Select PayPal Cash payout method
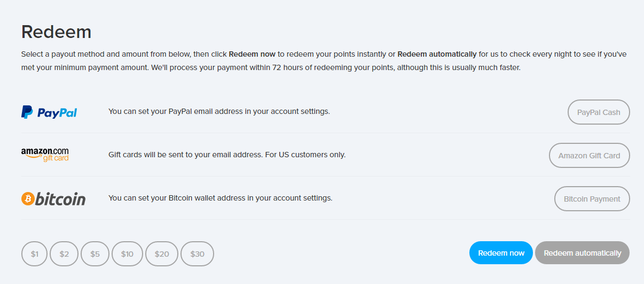644x284 pixels. [x=599, y=112]
